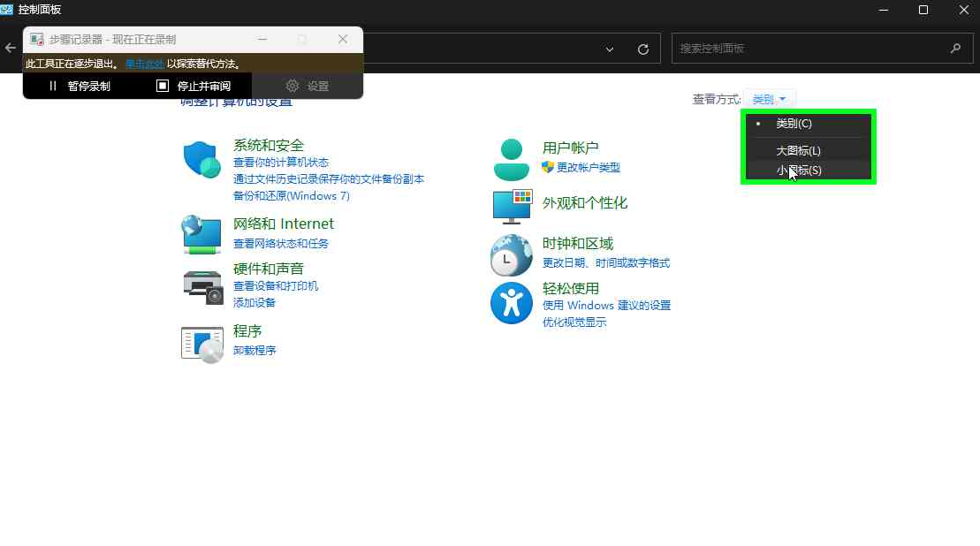Open Appearance and Personalization monitor icon

512,206
